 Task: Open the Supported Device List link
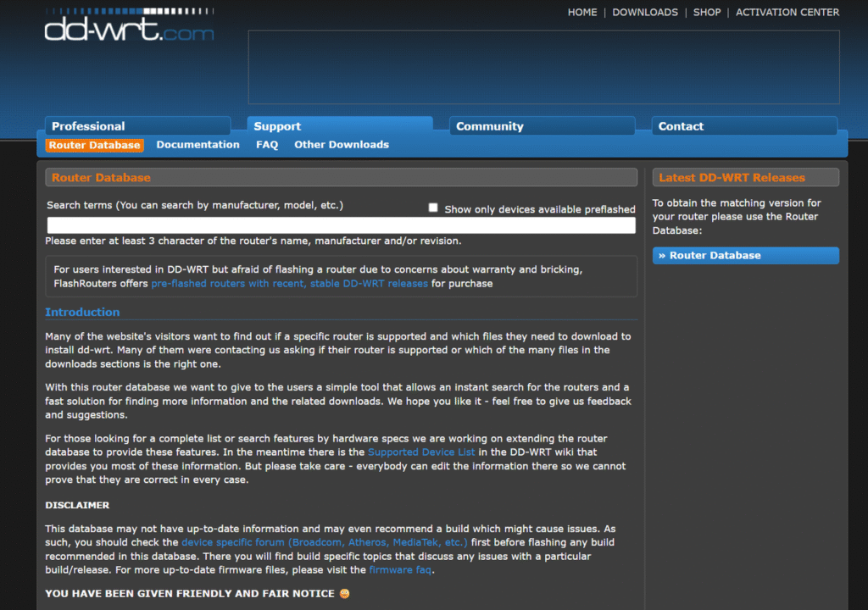point(421,452)
